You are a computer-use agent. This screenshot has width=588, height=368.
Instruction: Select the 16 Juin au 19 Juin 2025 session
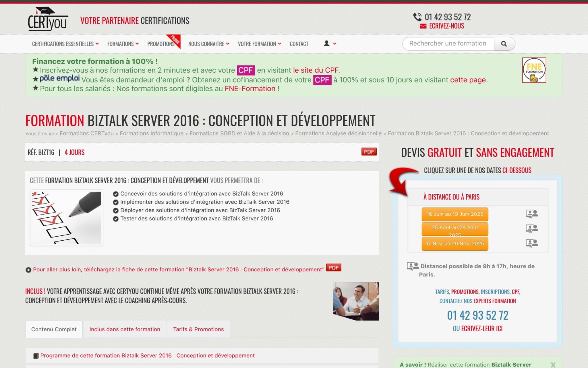point(455,214)
